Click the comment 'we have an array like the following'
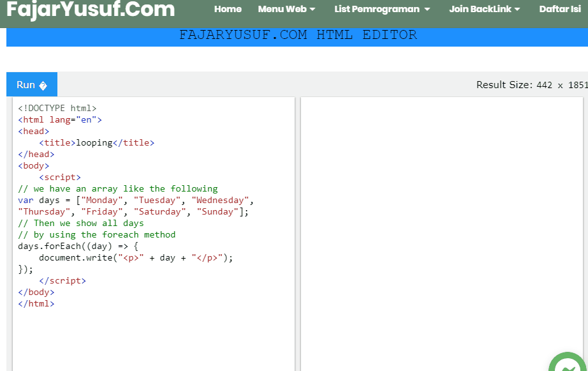Image resolution: width=588 pixels, height=371 pixels. coord(118,188)
